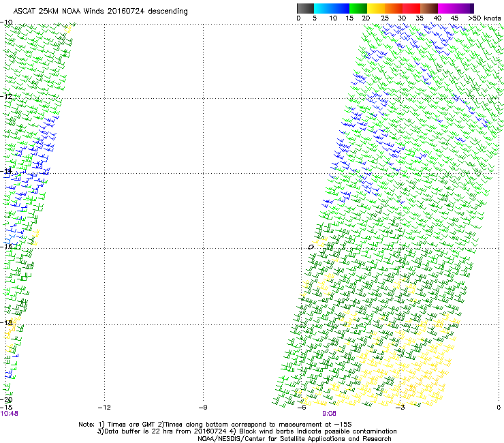
Task: Click the purple '9:08' swath time label
Action: pos(329,414)
